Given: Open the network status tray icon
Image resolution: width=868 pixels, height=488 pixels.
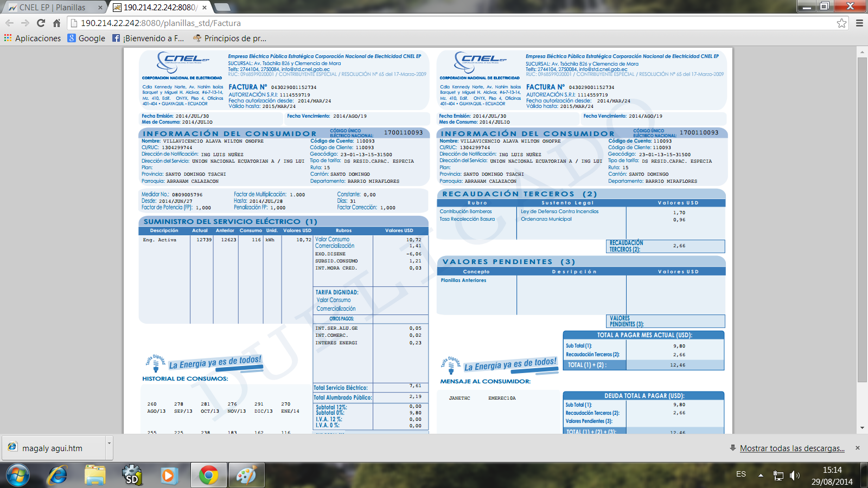Looking at the screenshot, I should pos(778,476).
